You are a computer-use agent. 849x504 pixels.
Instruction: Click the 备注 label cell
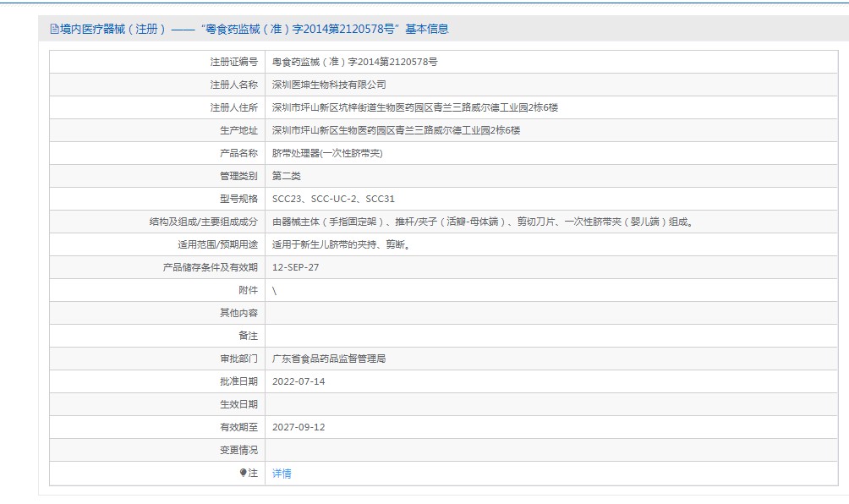(x=157, y=336)
